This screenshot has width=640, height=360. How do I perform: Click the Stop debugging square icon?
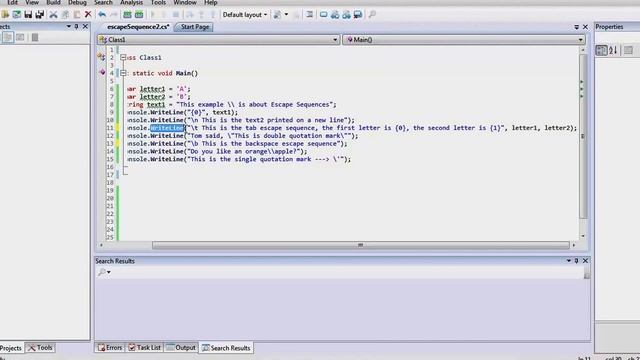click(x=176, y=15)
